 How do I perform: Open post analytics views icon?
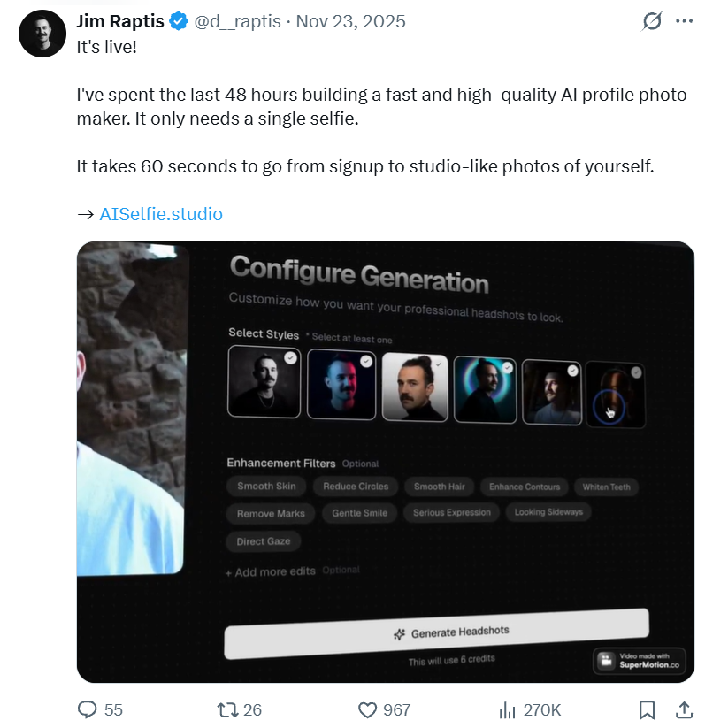pos(508,709)
